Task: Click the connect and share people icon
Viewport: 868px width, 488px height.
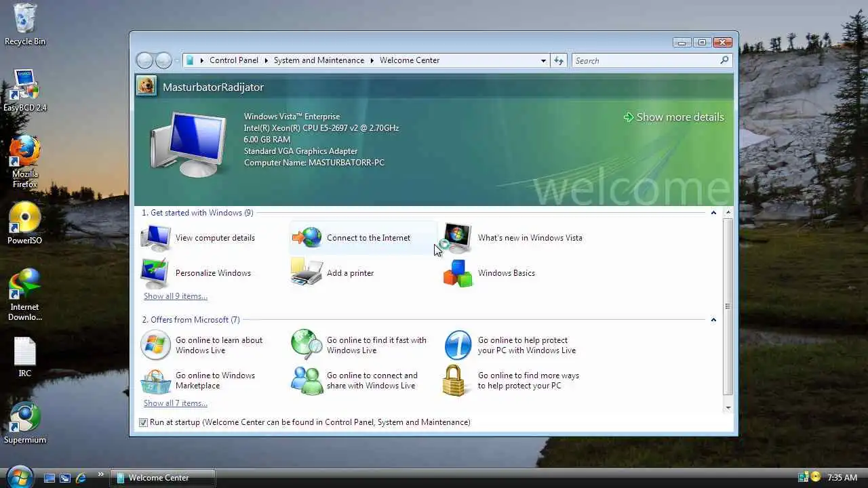Action: coord(307,381)
